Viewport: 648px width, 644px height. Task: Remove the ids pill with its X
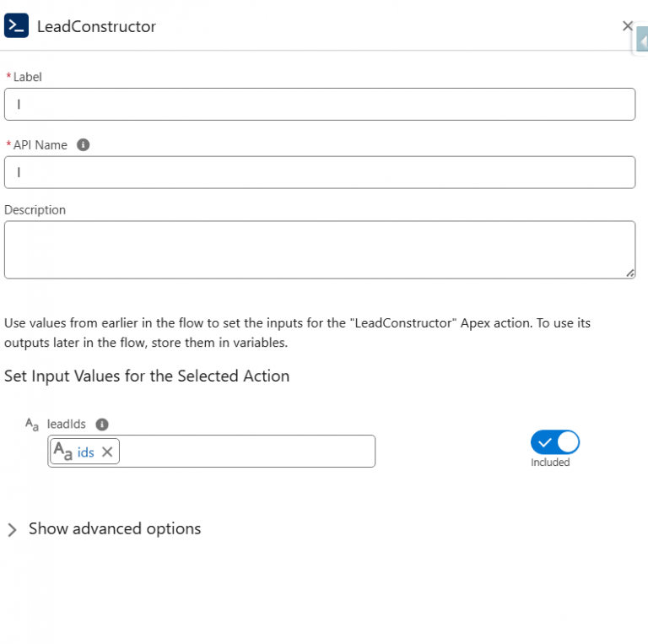(107, 452)
